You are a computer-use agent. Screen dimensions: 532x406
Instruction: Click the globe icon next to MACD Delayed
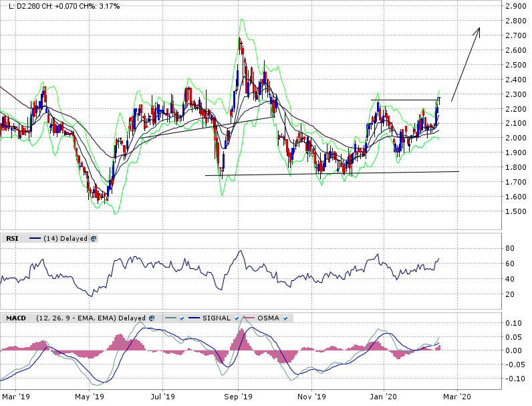tap(150, 318)
